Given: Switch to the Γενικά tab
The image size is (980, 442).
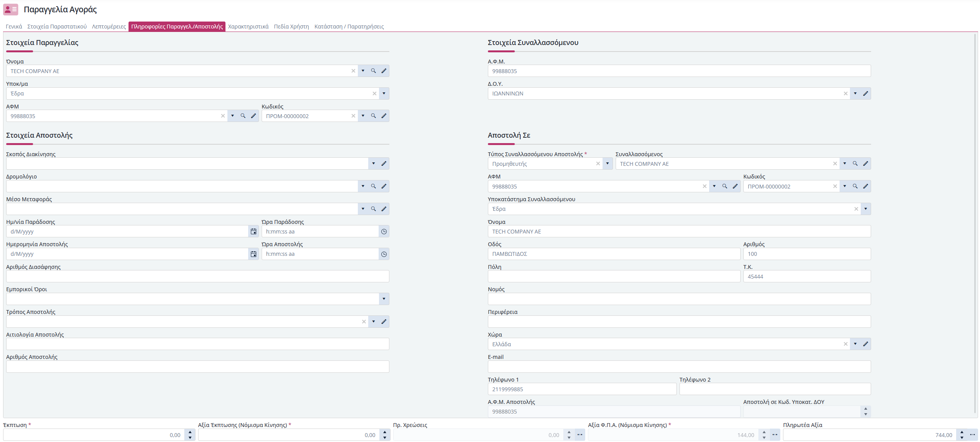Looking at the screenshot, I should (x=14, y=27).
